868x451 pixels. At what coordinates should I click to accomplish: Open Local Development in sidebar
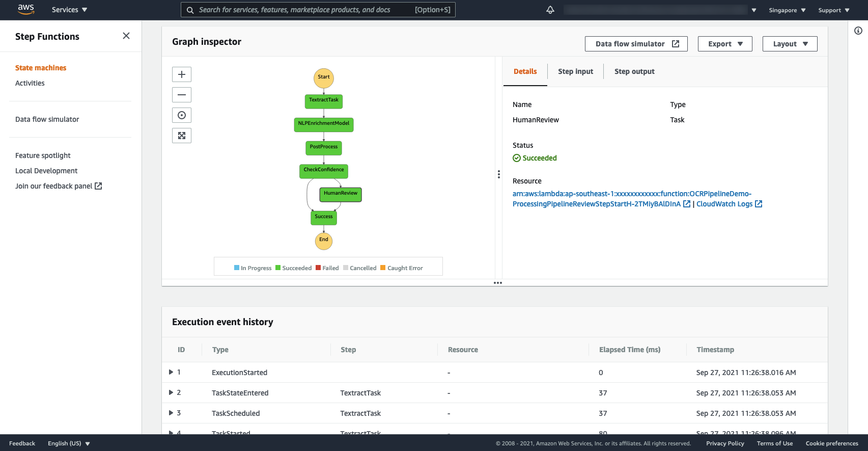[46, 171]
